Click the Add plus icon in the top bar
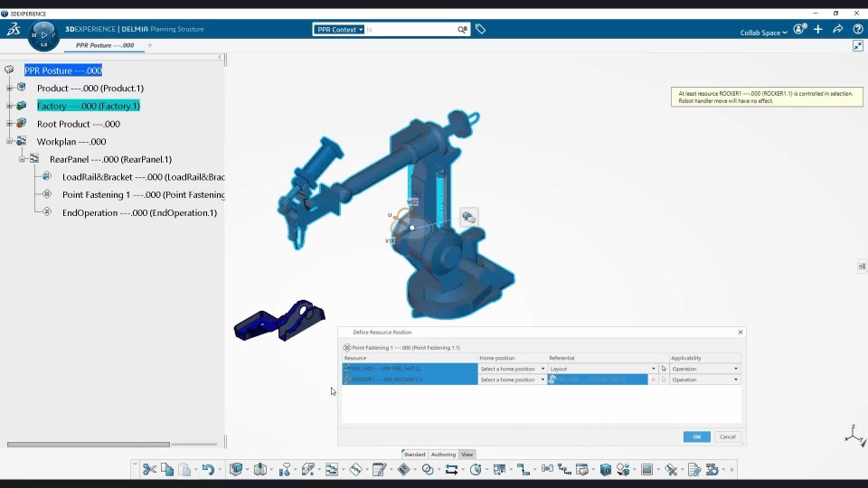The image size is (868, 488). [x=818, y=29]
